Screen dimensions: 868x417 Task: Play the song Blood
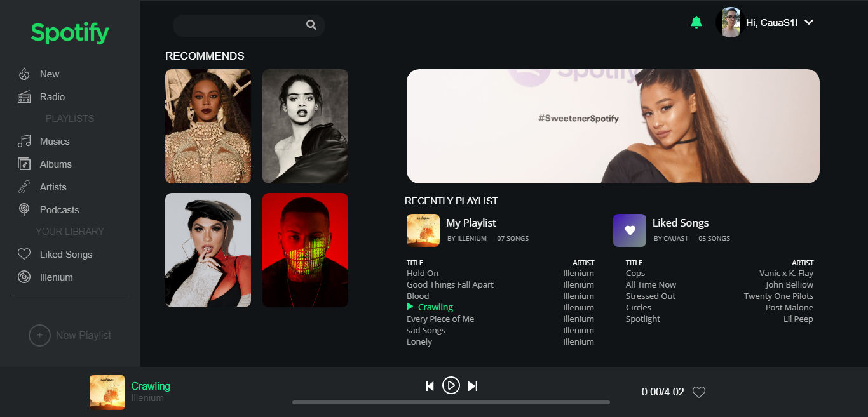(x=417, y=296)
